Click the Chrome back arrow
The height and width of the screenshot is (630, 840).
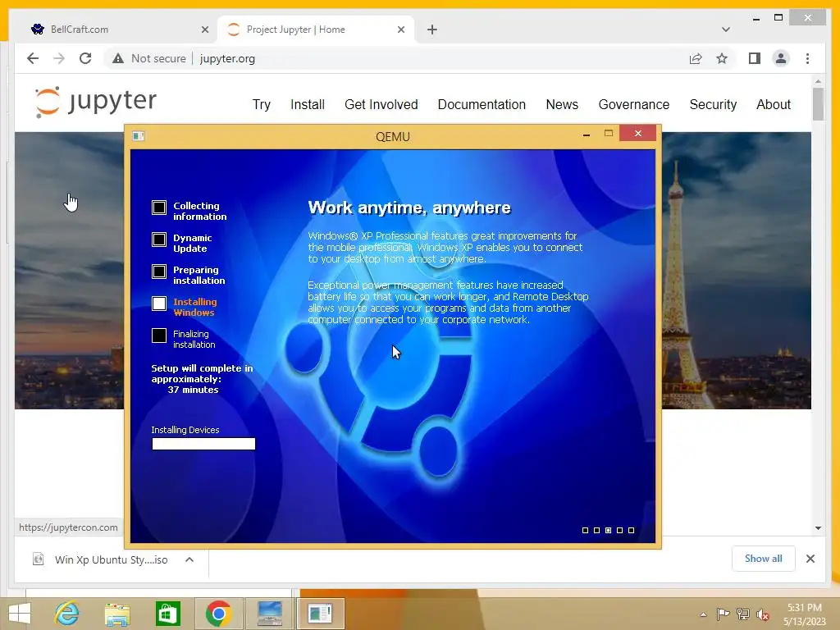tap(33, 58)
